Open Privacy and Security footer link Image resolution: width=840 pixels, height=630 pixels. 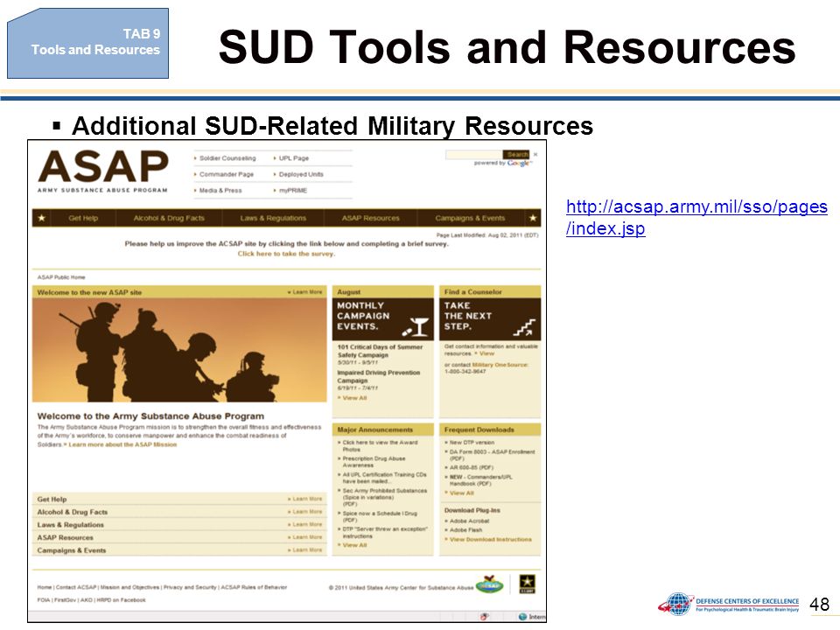[x=190, y=588]
